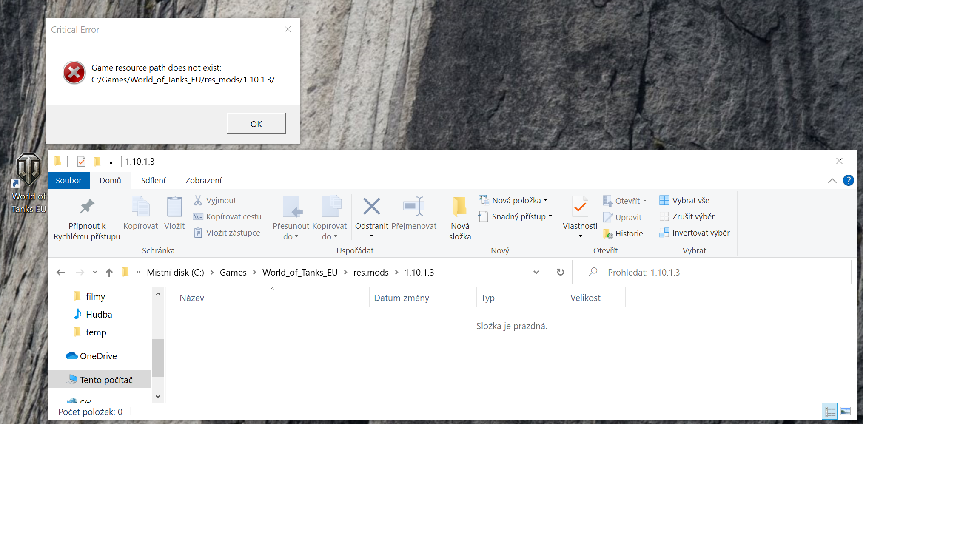Refresh the folder view
Image resolution: width=980 pixels, height=551 pixels.
click(x=561, y=272)
